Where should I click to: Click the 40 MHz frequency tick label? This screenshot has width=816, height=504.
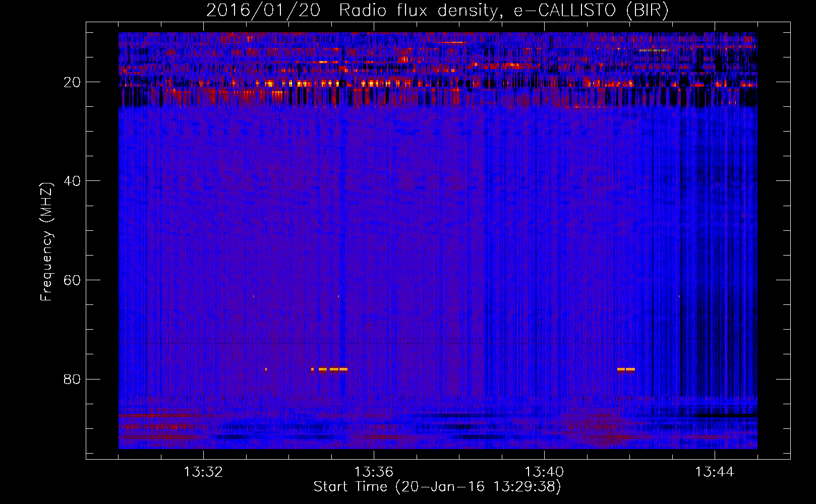pos(72,181)
